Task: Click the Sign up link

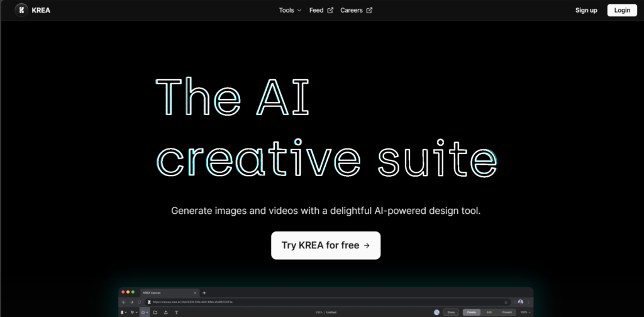Action: tap(586, 10)
